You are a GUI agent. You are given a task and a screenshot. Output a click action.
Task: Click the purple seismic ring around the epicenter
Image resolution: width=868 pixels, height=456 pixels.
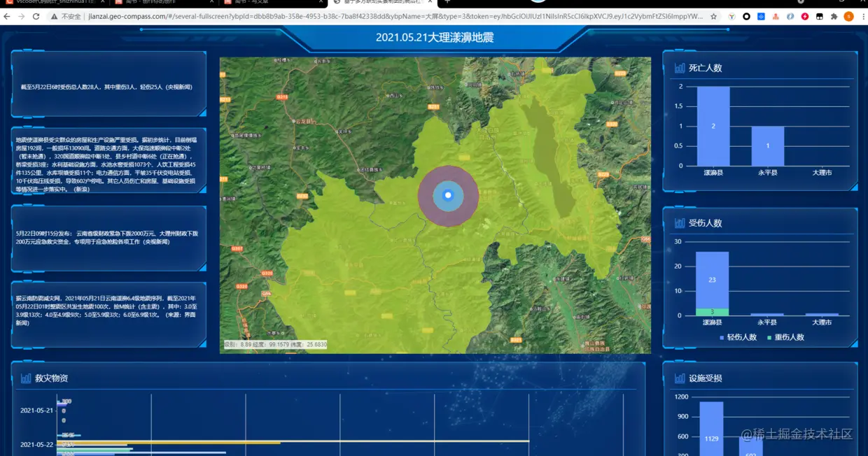426,195
